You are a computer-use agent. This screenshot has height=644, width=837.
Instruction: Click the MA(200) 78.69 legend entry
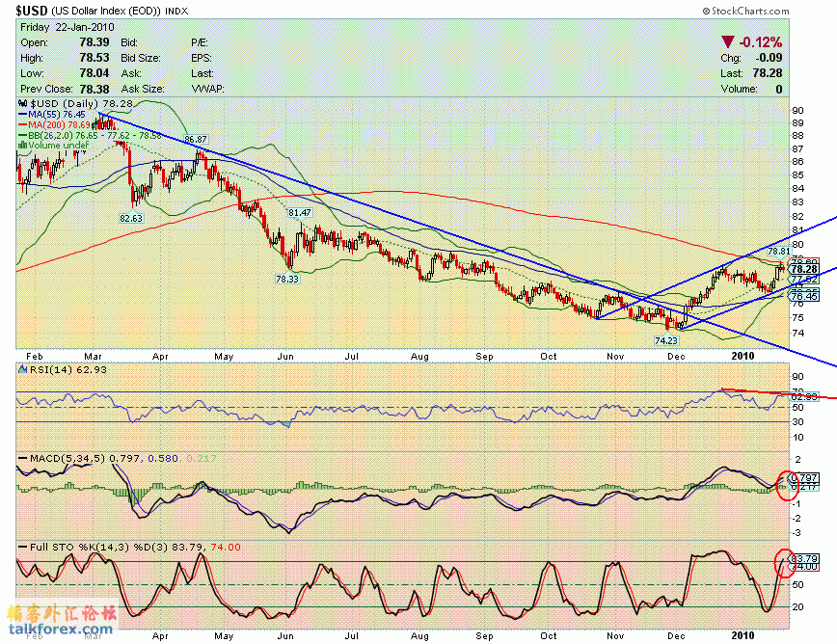pos(54,125)
